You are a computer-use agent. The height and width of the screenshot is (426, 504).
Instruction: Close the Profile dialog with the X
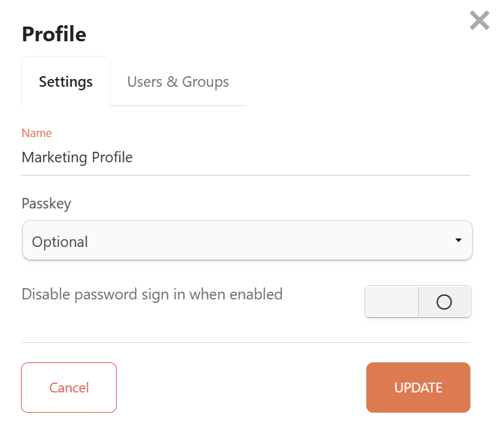click(480, 20)
